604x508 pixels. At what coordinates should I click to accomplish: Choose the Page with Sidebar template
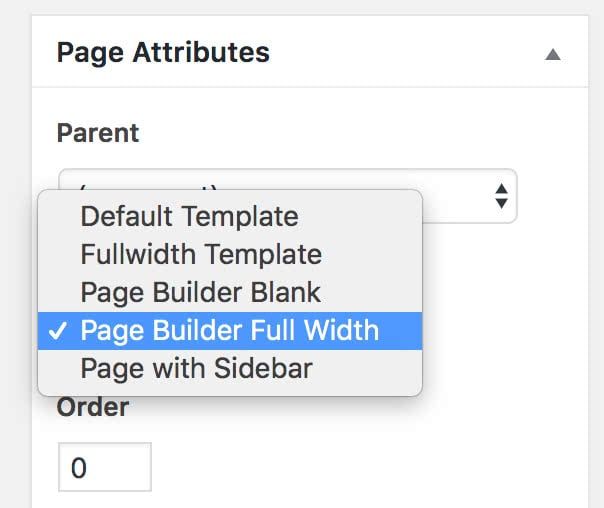[196, 368]
